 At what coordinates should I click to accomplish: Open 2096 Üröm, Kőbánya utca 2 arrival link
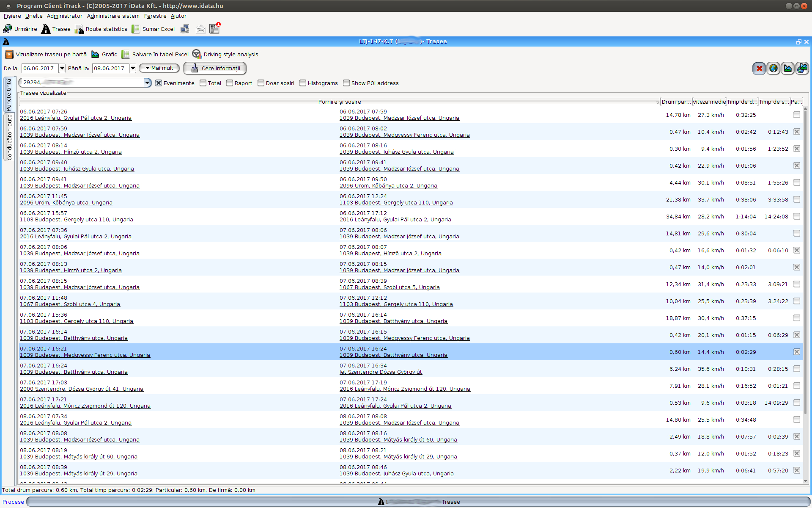coord(388,186)
